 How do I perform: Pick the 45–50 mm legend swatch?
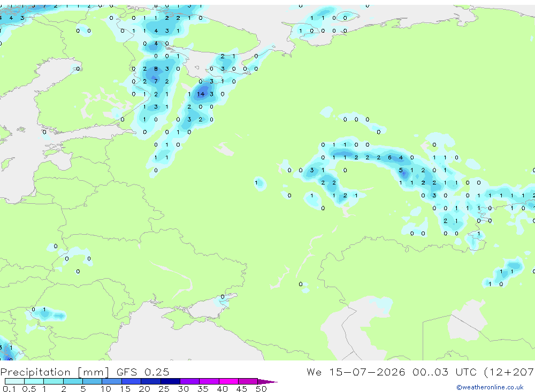[248, 381]
